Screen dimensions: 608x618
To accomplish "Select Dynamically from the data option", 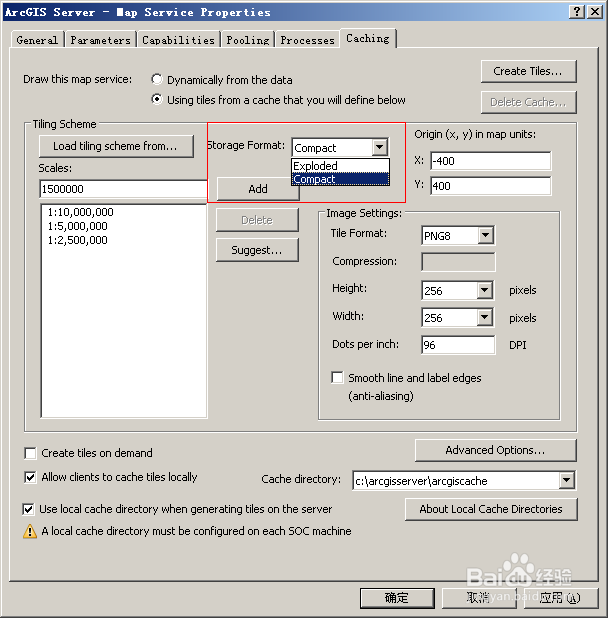I will [x=157, y=79].
